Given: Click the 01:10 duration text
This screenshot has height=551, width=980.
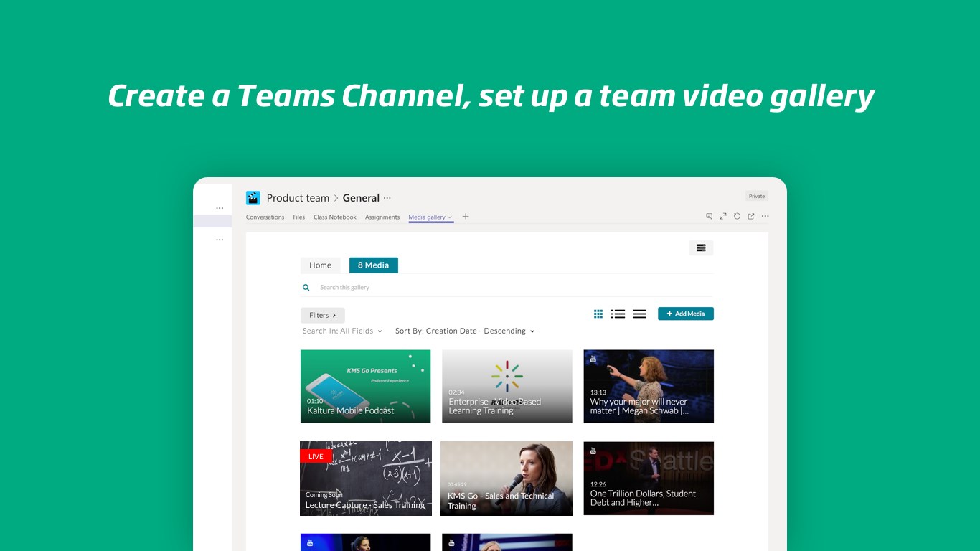Looking at the screenshot, I should pos(315,401).
